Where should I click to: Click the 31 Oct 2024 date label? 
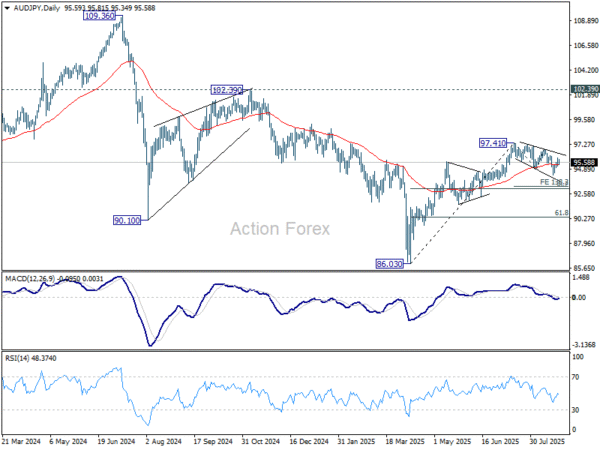(261, 441)
